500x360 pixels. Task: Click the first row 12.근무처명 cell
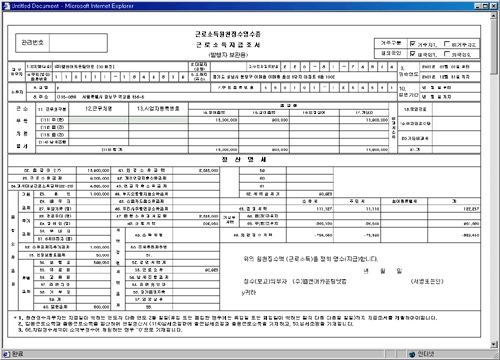pyautogui.click(x=99, y=120)
